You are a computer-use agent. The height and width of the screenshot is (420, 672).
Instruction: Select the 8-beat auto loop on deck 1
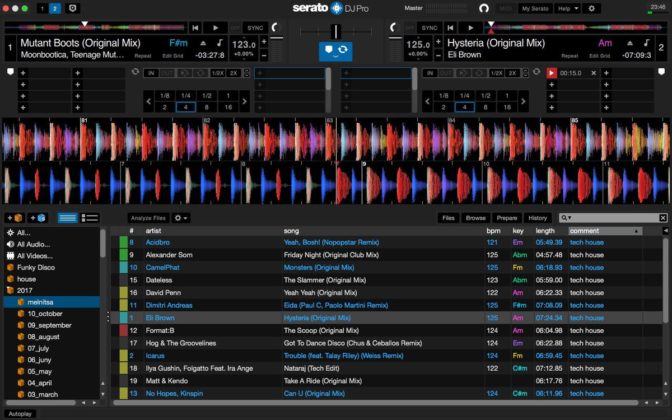(x=207, y=107)
